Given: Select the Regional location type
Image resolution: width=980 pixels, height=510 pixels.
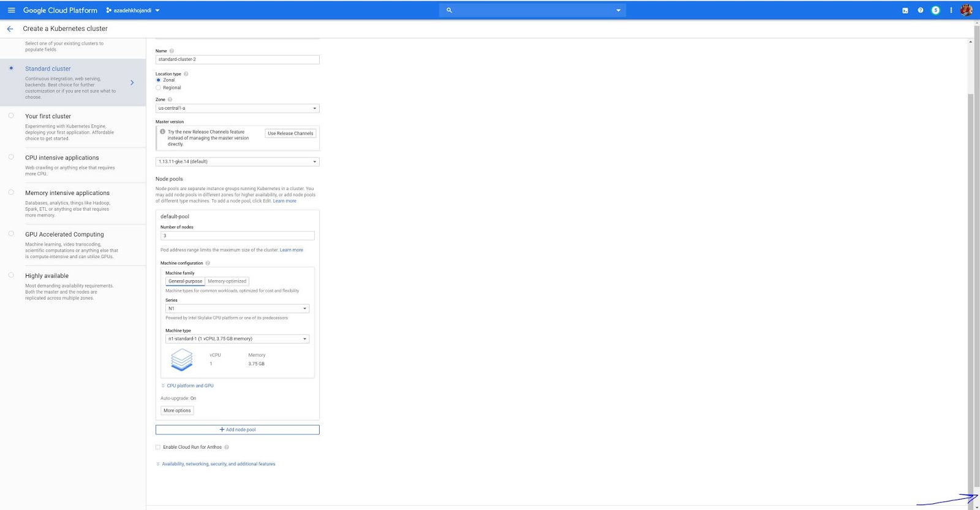Looking at the screenshot, I should pos(158,88).
